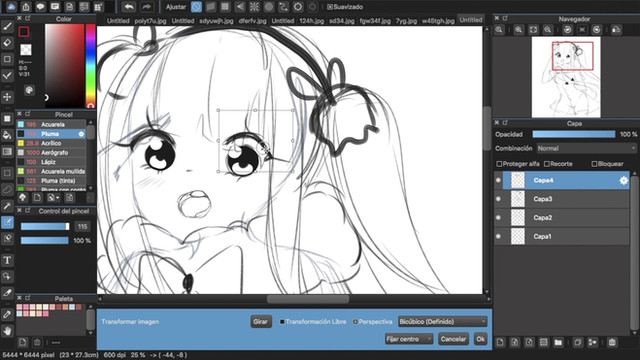Select the Lasso selection tool
Viewport: 640px width, 360px height.
[7, 189]
